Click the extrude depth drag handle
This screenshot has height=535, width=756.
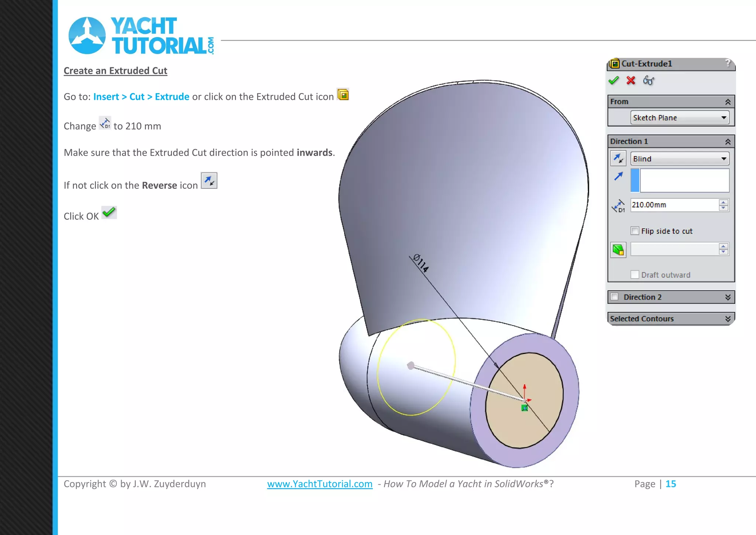pyautogui.click(x=410, y=366)
